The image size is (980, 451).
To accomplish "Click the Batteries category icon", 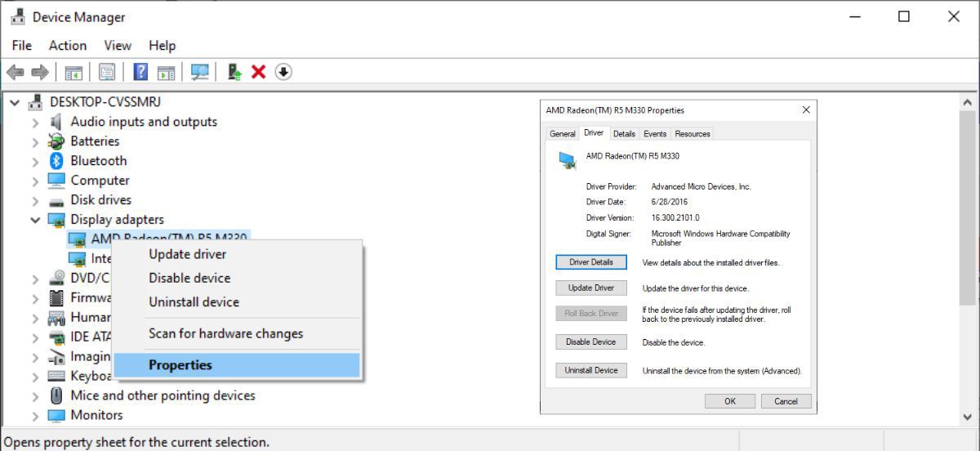I will pyautogui.click(x=56, y=141).
